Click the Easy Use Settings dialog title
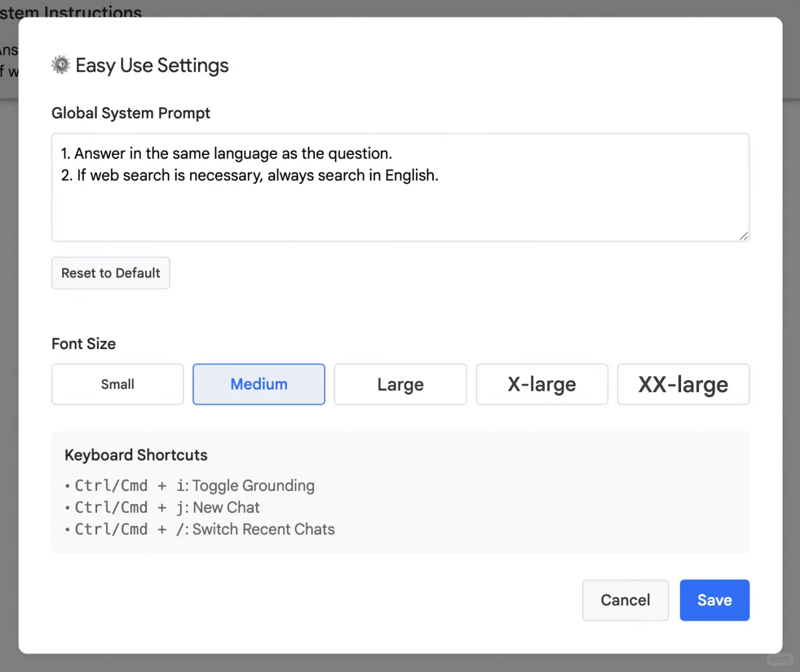 tap(152, 65)
